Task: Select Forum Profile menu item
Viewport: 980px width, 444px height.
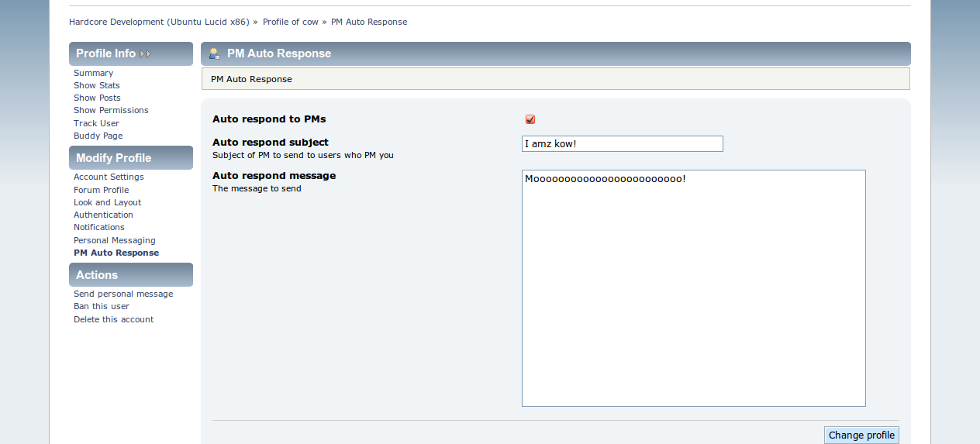Action: [x=101, y=190]
